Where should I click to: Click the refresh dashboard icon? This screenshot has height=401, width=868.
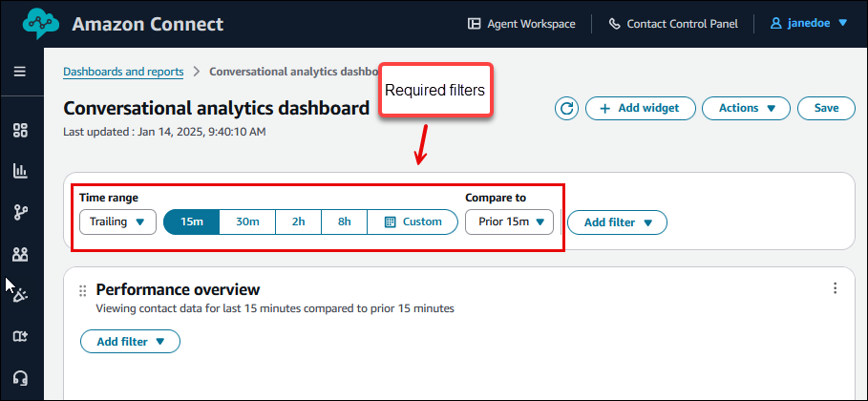(x=566, y=108)
